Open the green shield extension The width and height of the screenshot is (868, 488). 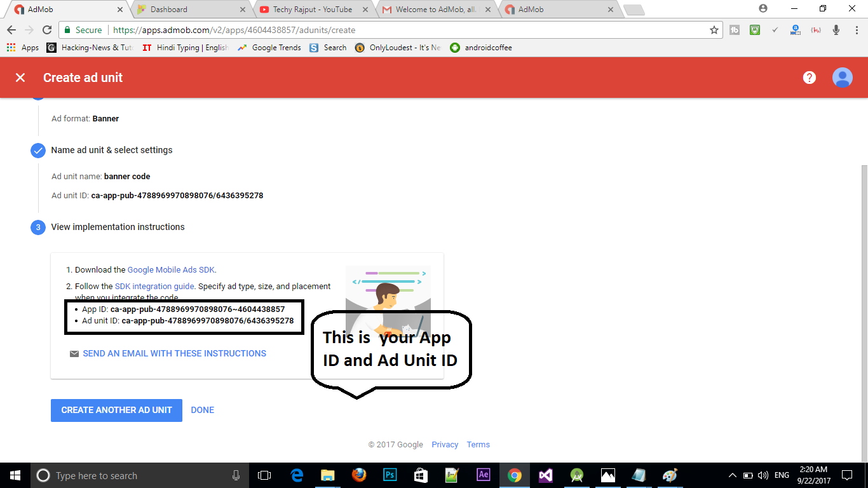point(755,30)
